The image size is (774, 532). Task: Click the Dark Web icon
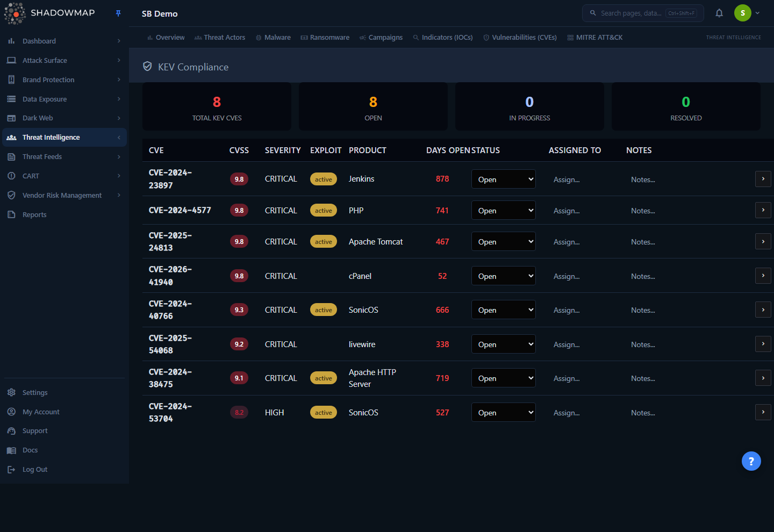pos(11,118)
